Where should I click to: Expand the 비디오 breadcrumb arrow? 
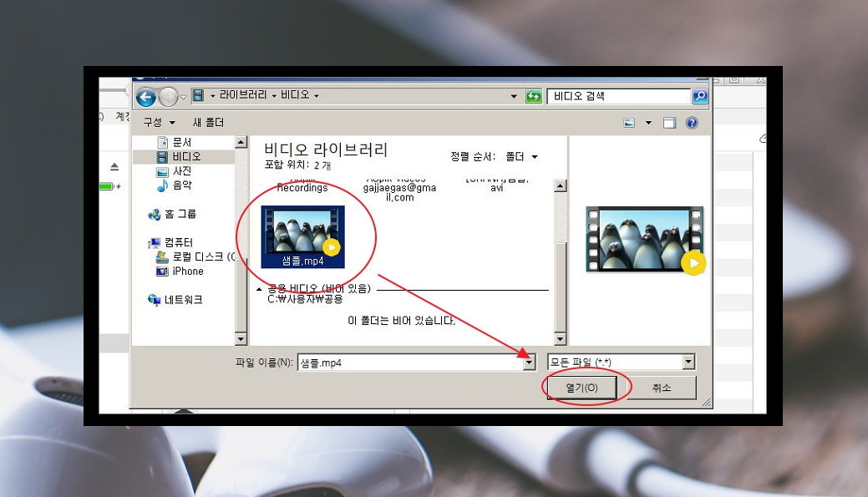317,96
